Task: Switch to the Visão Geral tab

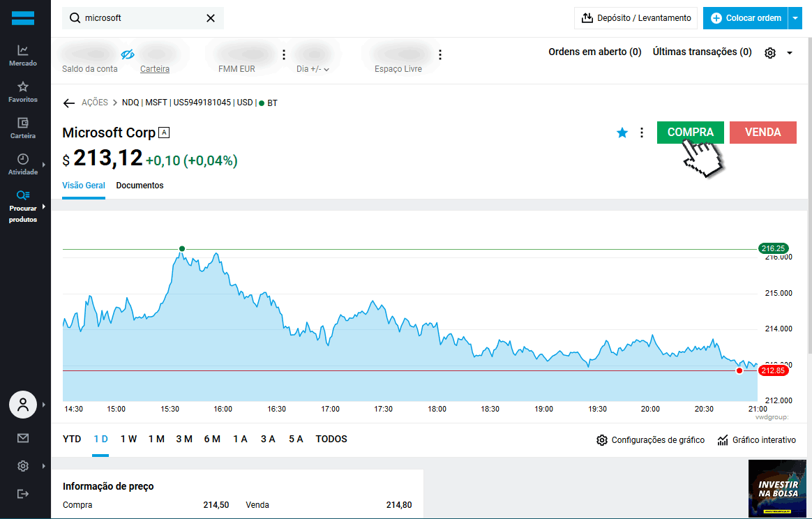Action: [x=84, y=186]
